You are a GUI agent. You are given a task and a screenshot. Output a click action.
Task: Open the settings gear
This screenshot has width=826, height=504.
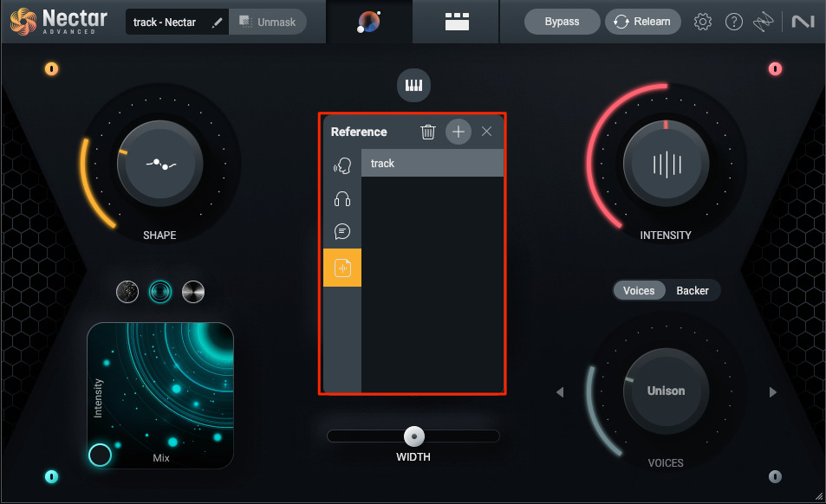pos(703,22)
